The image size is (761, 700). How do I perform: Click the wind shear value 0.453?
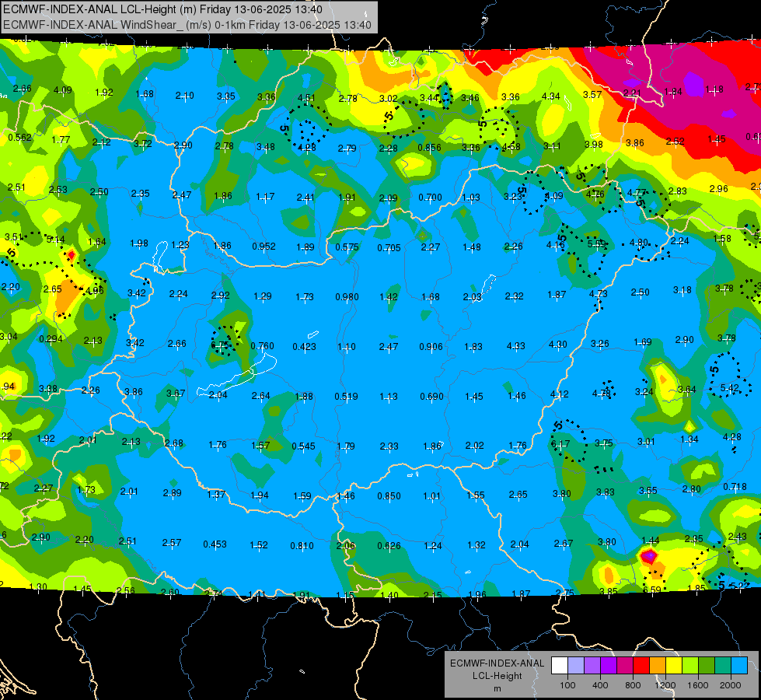click(x=215, y=544)
